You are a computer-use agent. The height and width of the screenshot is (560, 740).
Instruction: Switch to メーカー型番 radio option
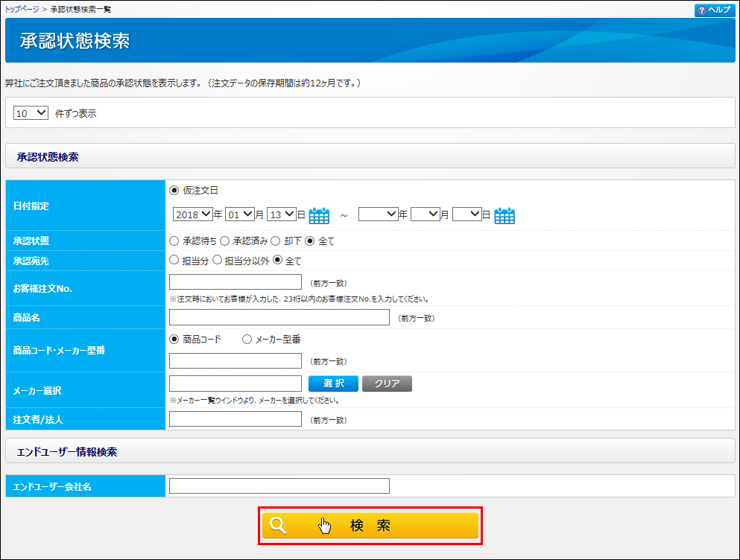pyautogui.click(x=247, y=340)
